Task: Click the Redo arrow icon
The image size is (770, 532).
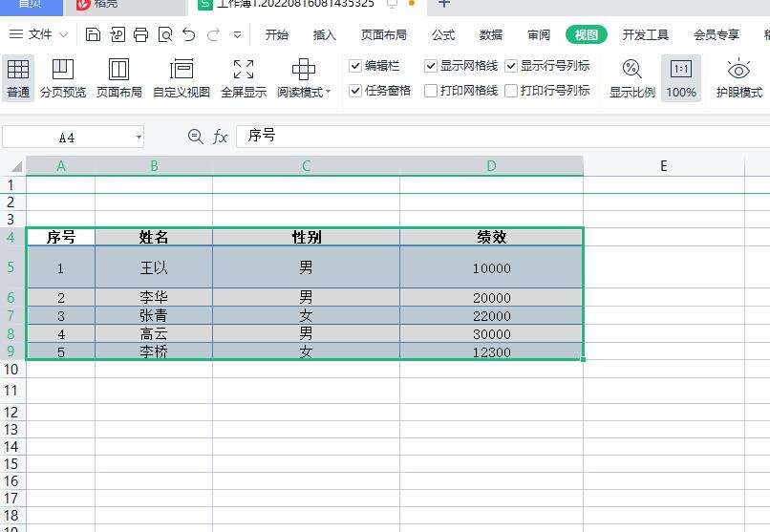Action: click(x=213, y=34)
